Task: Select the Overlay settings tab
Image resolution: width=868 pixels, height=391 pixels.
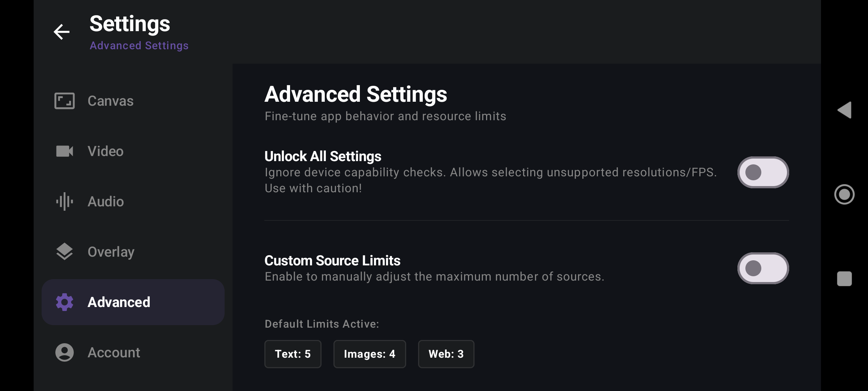Action: tap(111, 252)
